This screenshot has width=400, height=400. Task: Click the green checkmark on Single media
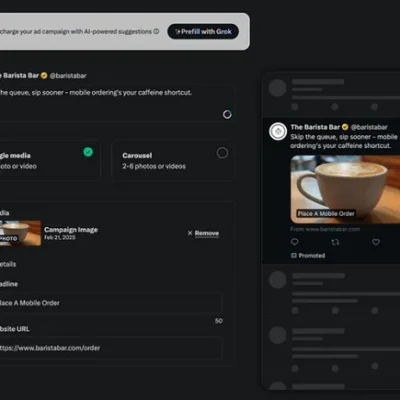click(88, 152)
